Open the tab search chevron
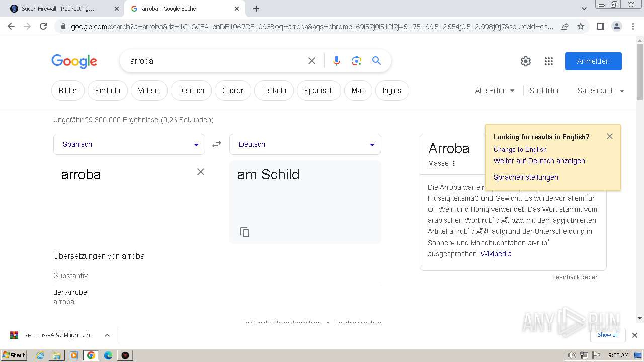The width and height of the screenshot is (644, 362). (584, 9)
